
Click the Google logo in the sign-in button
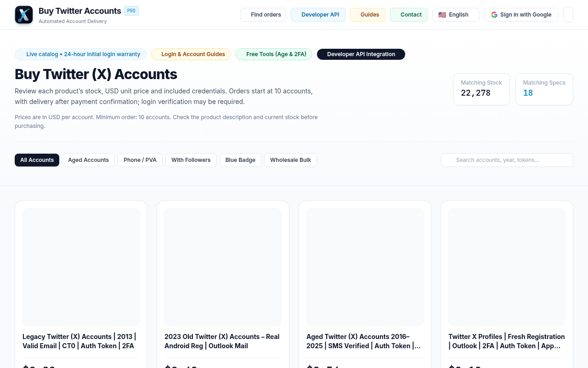pyautogui.click(x=494, y=15)
